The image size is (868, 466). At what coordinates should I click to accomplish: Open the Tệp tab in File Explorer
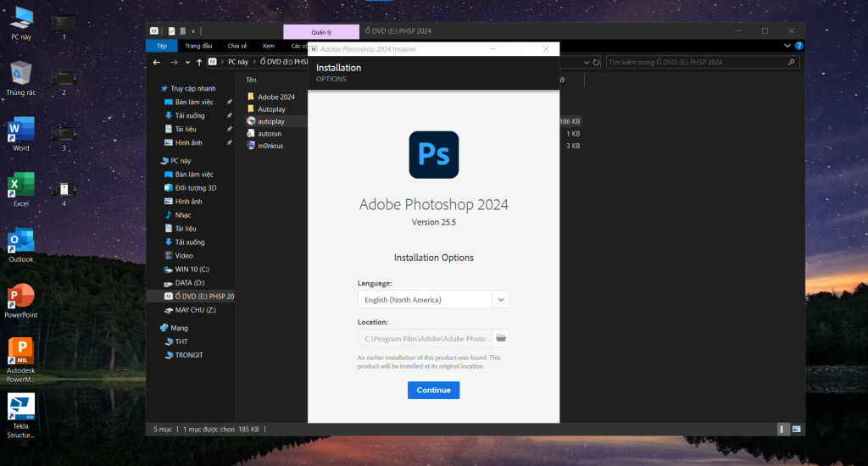(x=162, y=46)
